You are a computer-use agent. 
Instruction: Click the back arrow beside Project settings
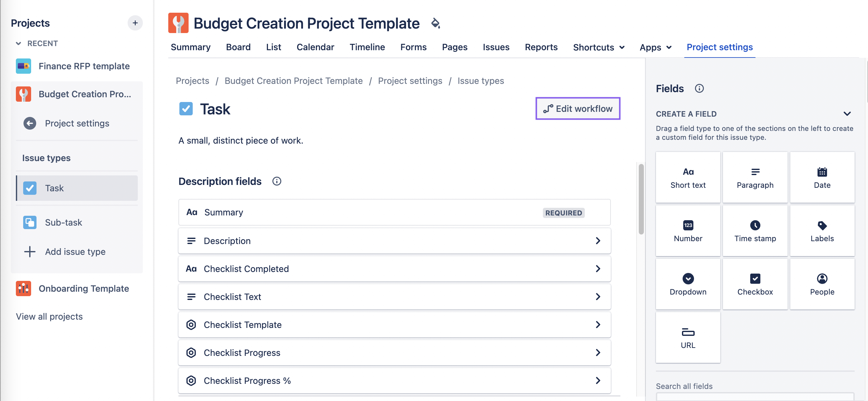[x=30, y=123]
